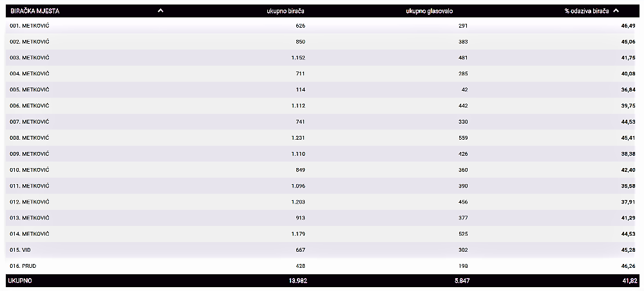Image resolution: width=644 pixels, height=291 pixels.
Task: Sort by the BIRAČKA MJESTA column header
Action: (x=35, y=10)
